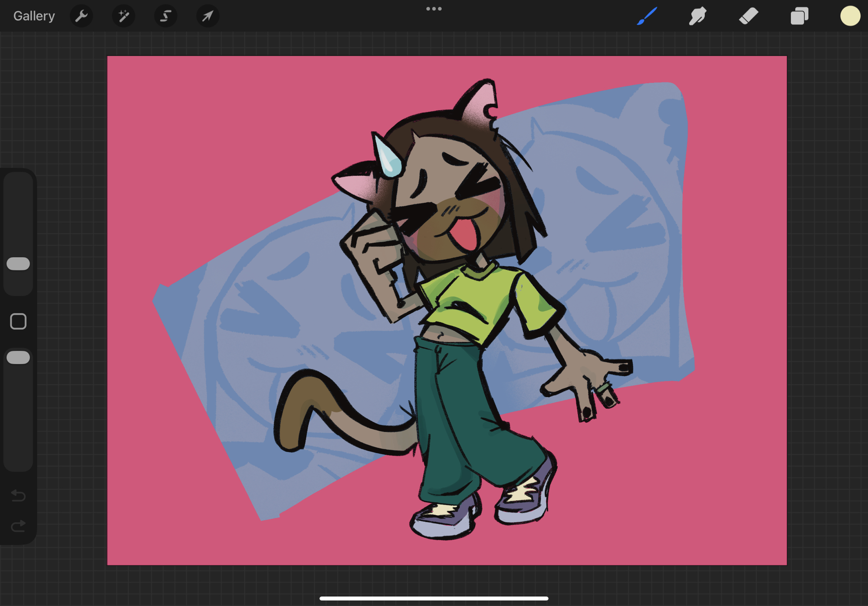The image size is (868, 606).
Task: Open the Gallery view
Action: (x=34, y=16)
